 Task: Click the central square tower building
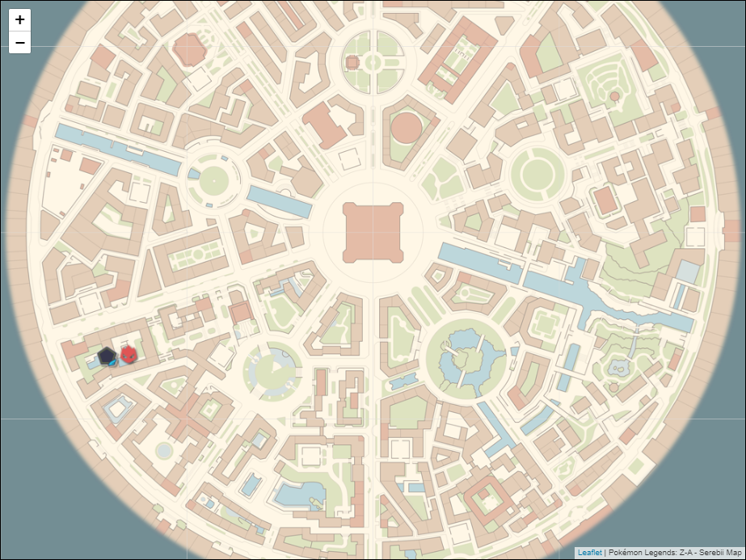(x=372, y=233)
